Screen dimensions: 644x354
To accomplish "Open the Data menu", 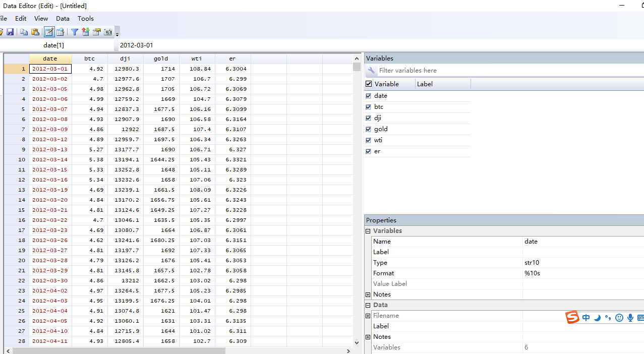I will point(63,19).
